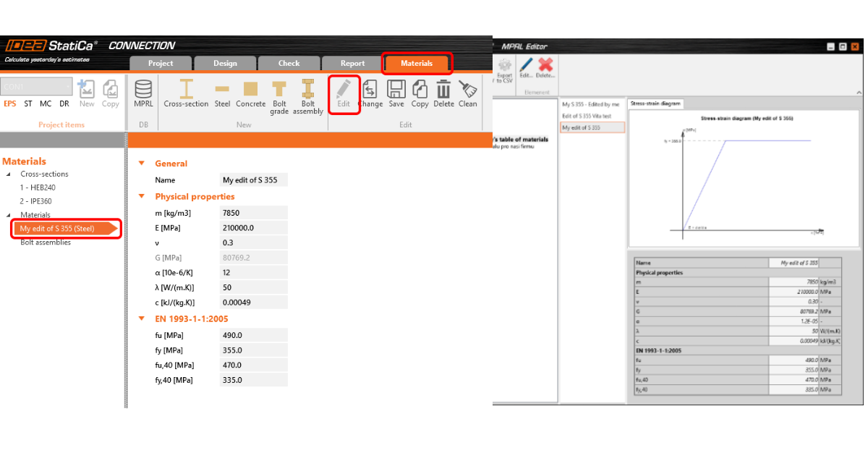Select the EPS analysis type
The width and height of the screenshot is (868, 456).
pyautogui.click(x=10, y=104)
